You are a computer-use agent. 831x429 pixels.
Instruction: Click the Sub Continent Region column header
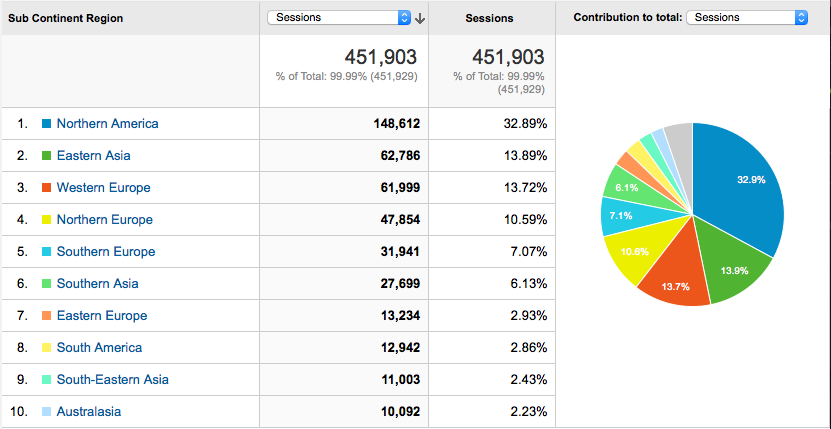66,18
